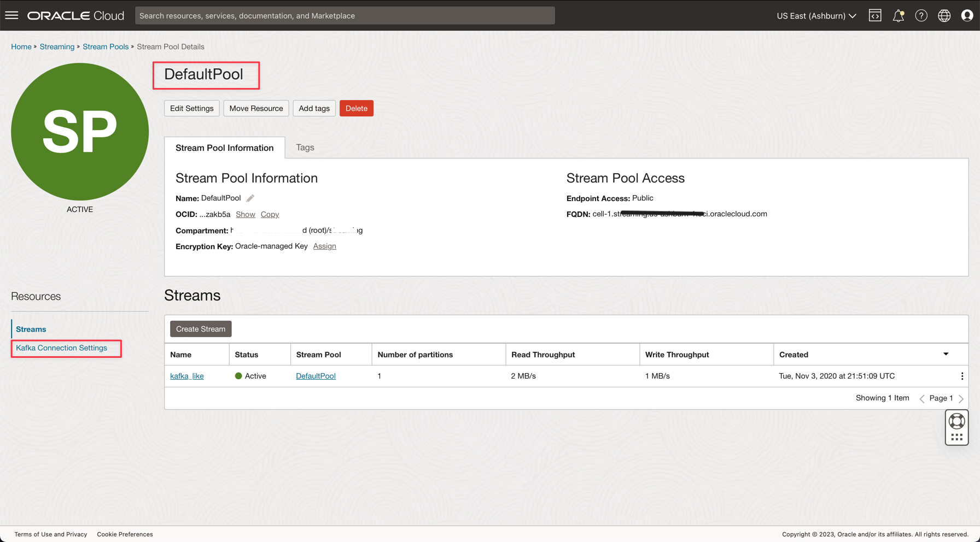Click the Move Resource button

256,108
